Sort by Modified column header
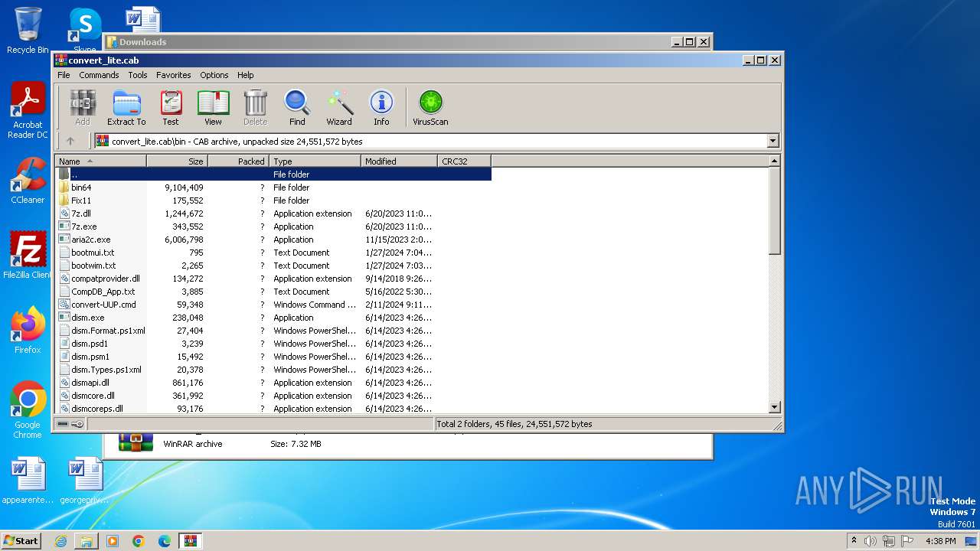Image resolution: width=980 pixels, height=551 pixels. (x=399, y=161)
